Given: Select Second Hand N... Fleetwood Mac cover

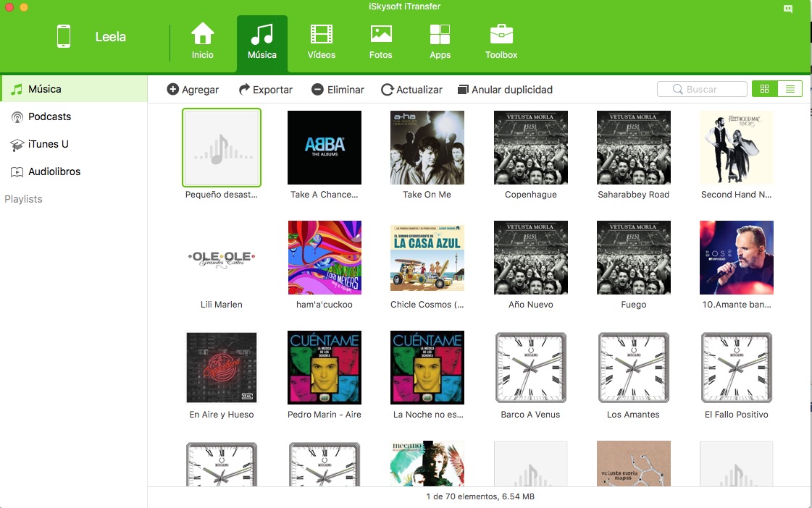Looking at the screenshot, I should (x=737, y=148).
